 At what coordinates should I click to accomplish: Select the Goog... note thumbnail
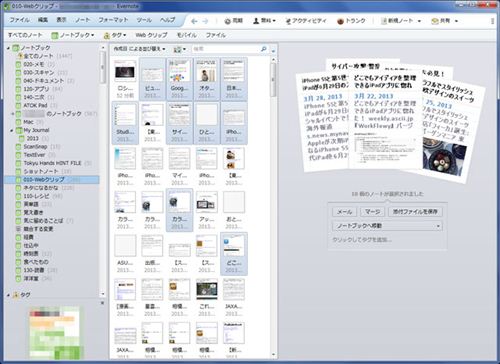tap(179, 79)
